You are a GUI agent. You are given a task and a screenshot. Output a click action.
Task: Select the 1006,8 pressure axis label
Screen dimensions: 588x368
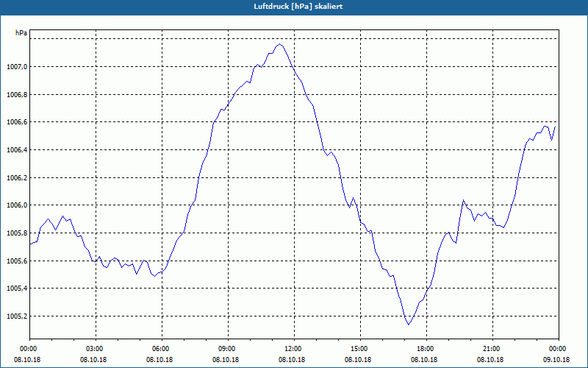17,95
